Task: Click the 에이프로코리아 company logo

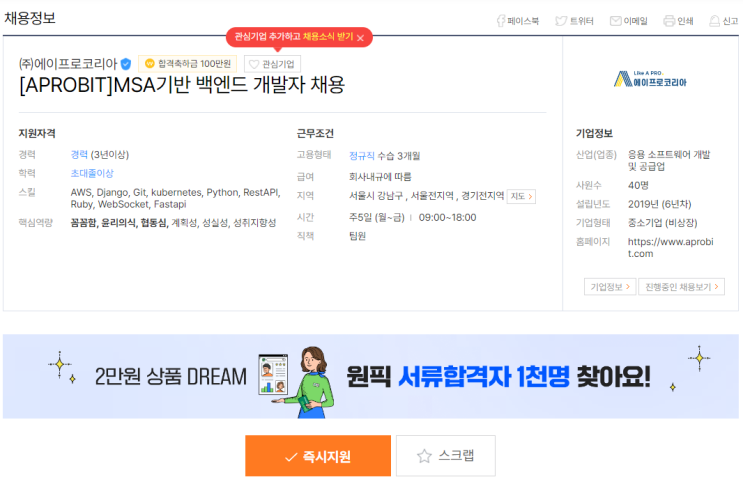Action: pos(650,79)
